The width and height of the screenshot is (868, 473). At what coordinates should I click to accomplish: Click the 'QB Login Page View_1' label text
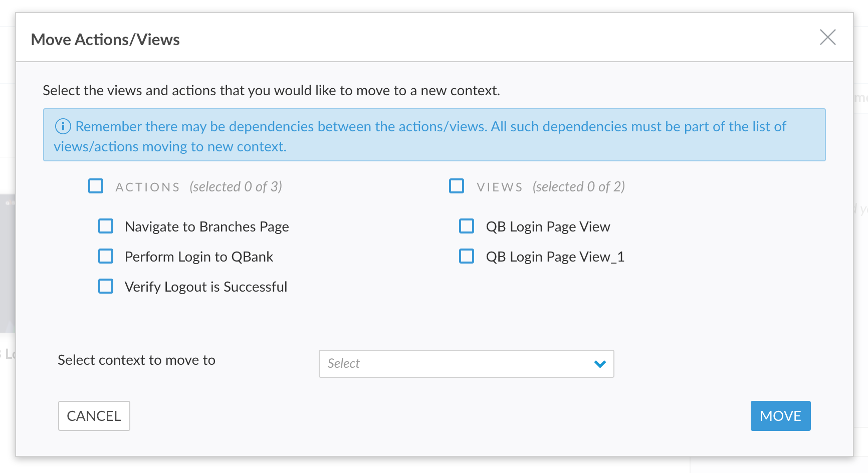click(x=555, y=257)
